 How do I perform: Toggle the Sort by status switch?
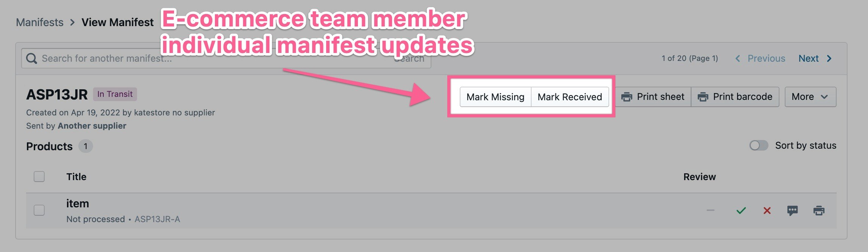(759, 145)
